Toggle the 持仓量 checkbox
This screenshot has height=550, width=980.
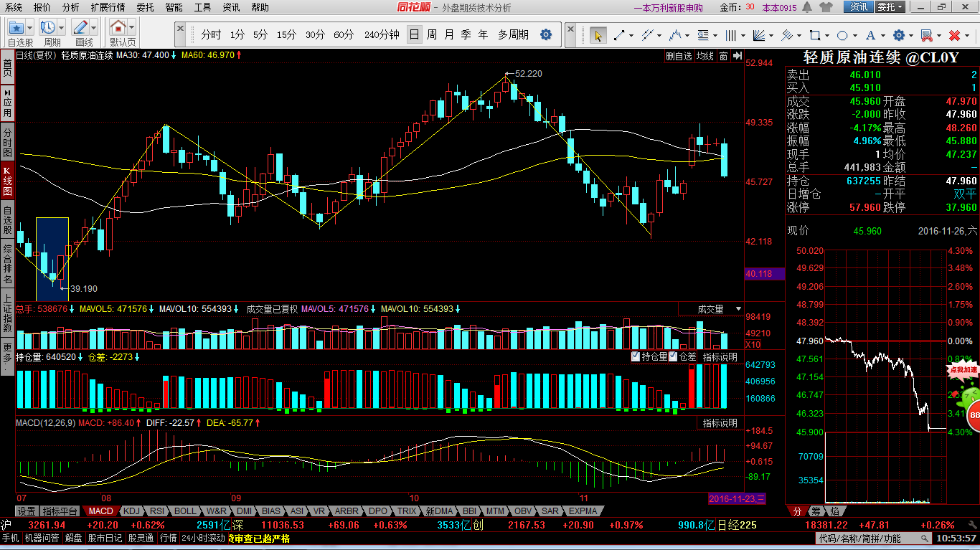(x=636, y=356)
